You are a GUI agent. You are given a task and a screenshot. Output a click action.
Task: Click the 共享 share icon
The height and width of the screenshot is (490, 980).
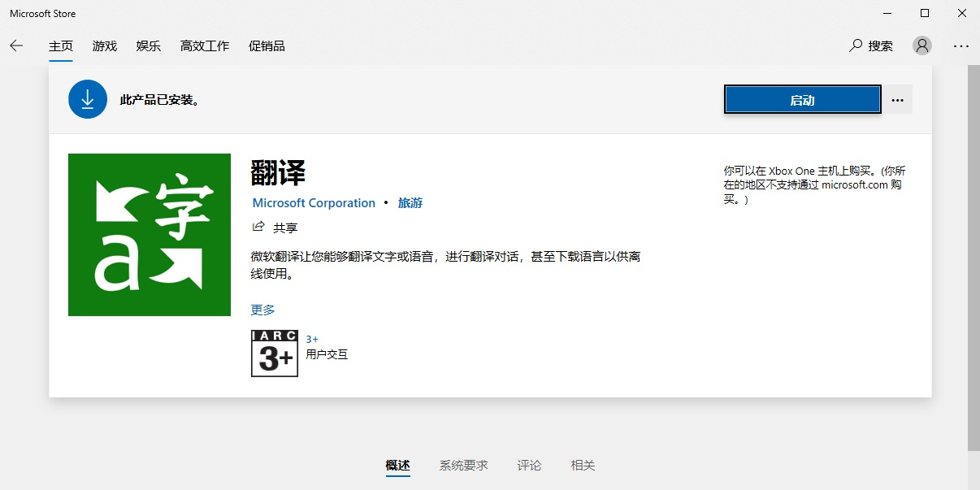[x=258, y=227]
